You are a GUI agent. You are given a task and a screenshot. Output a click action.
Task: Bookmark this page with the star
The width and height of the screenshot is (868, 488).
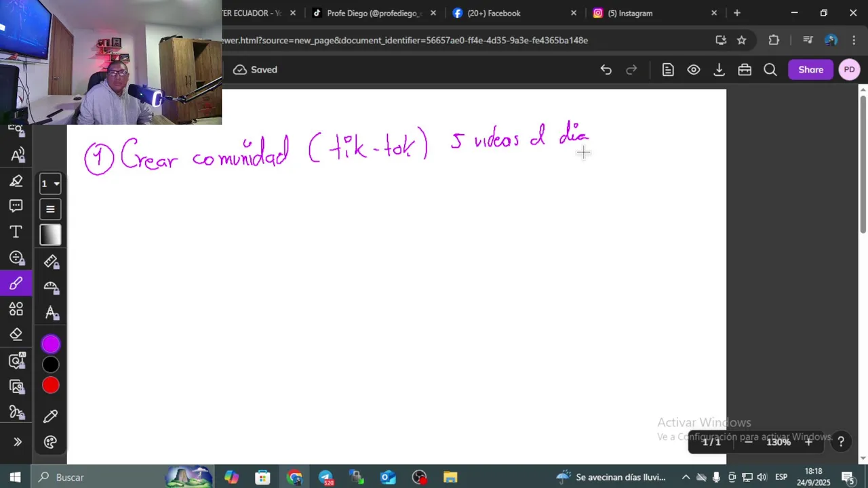[x=742, y=40]
